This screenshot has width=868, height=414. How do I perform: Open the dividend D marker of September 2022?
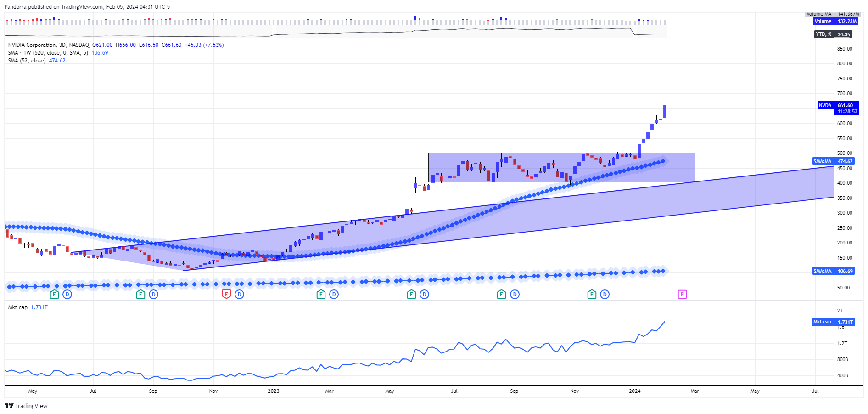(x=154, y=294)
